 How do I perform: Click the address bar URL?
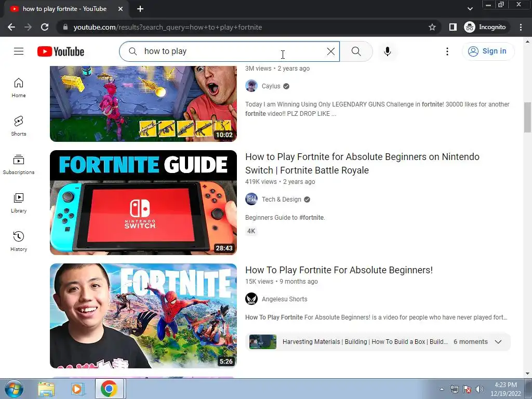168,27
